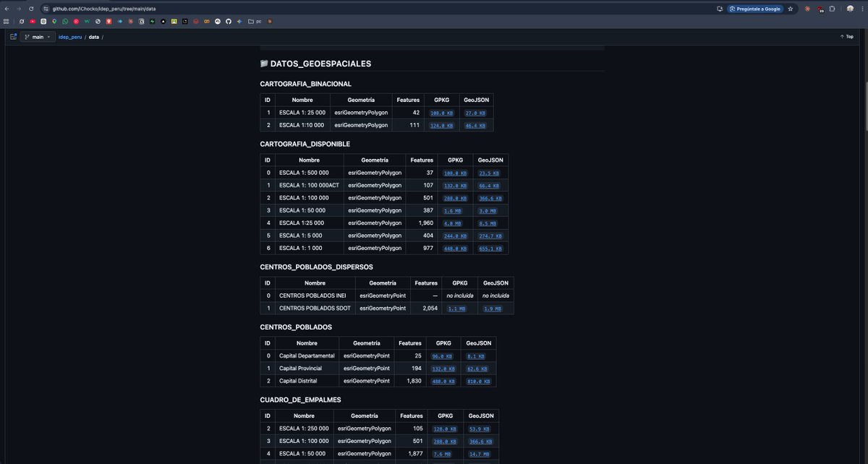Download the Capital Distrital GPKG, 488.0 KB
Screen dimensions: 868x464
click(x=442, y=381)
